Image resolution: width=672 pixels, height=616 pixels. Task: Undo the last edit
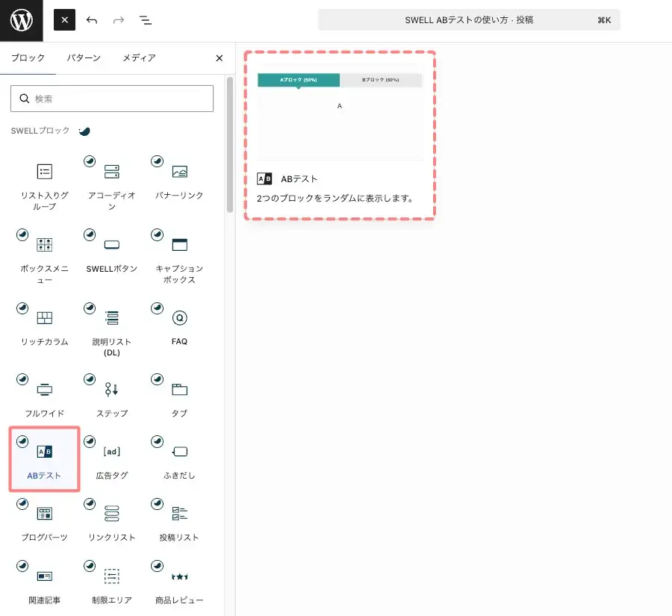[91, 19]
